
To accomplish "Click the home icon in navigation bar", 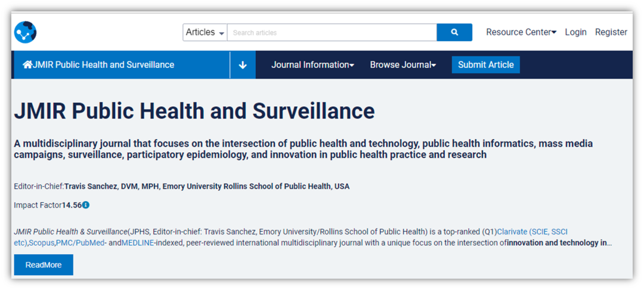I will coord(27,64).
